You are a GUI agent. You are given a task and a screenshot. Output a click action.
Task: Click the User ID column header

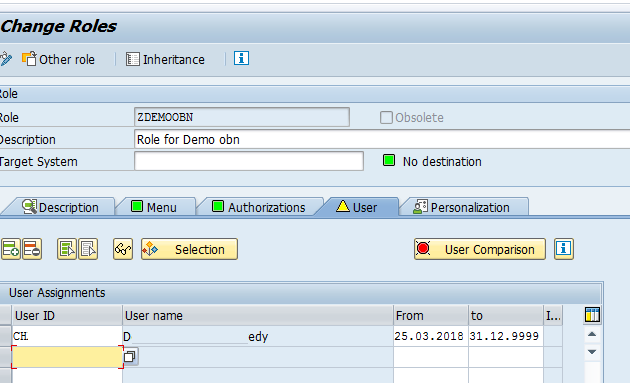(67, 316)
